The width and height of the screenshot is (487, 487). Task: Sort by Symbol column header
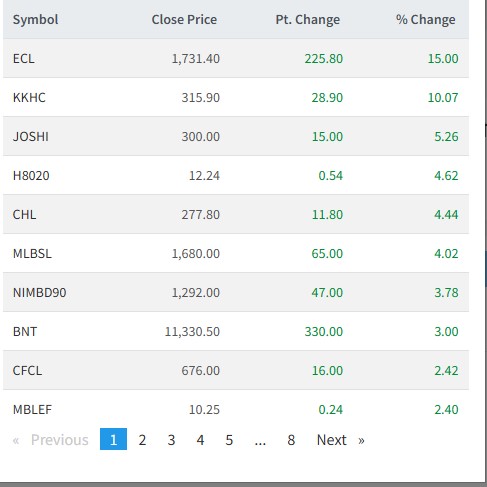pyautogui.click(x=35, y=19)
